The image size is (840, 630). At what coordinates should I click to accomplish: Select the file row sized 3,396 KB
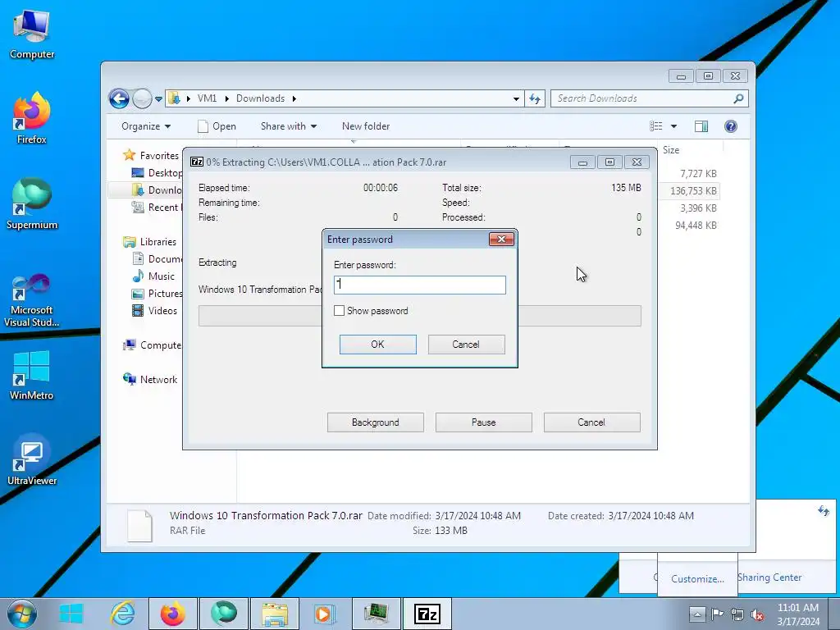point(698,208)
